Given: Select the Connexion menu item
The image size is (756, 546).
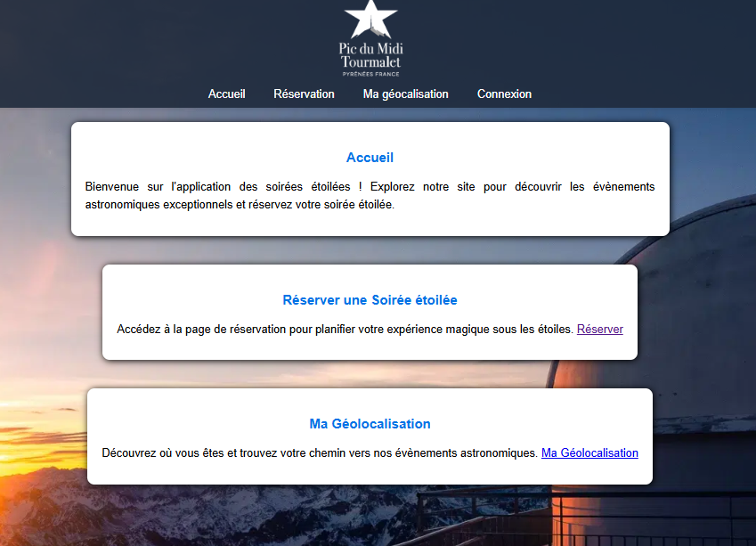Looking at the screenshot, I should pyautogui.click(x=504, y=94).
